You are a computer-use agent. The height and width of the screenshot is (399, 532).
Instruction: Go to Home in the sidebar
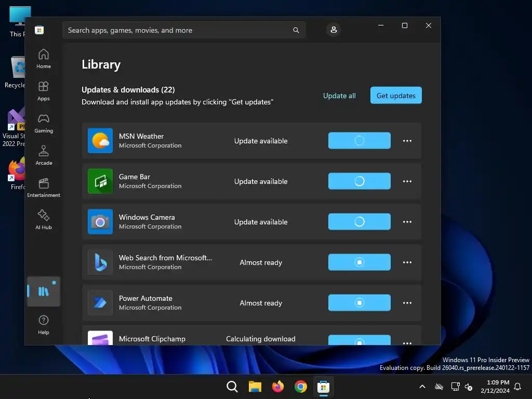tap(44, 59)
